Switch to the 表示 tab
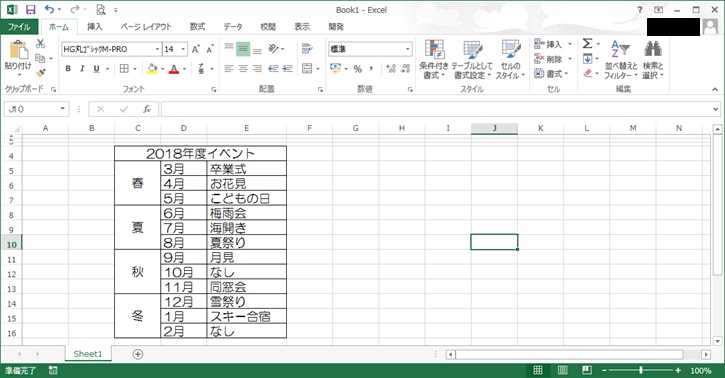The image size is (725, 378). click(302, 27)
